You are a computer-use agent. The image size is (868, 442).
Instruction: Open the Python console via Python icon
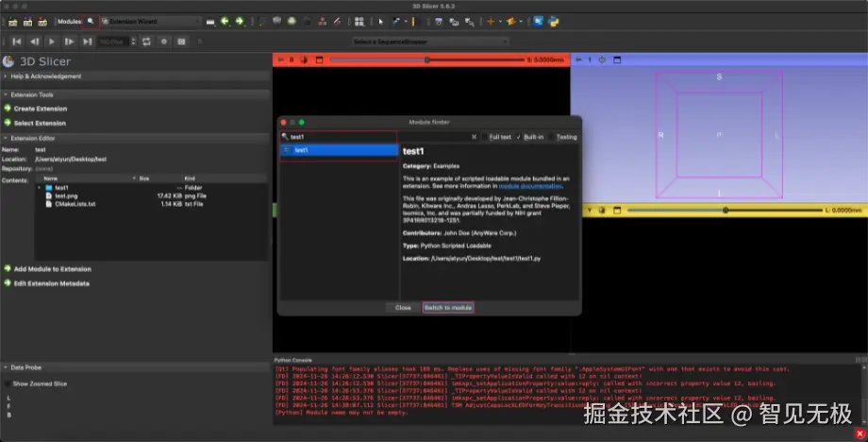tap(554, 22)
